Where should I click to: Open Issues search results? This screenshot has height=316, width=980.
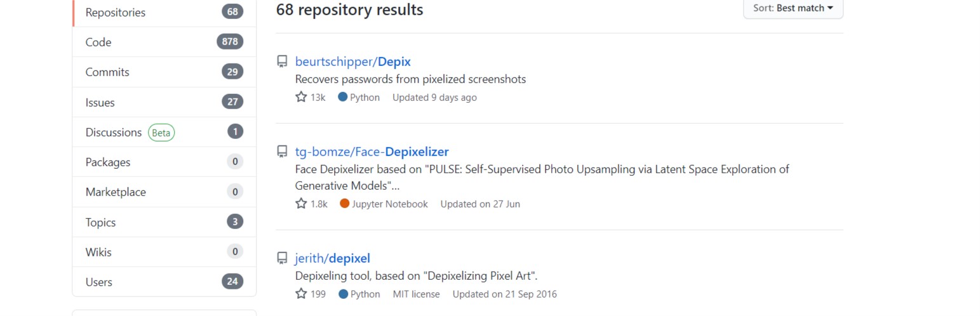point(164,102)
